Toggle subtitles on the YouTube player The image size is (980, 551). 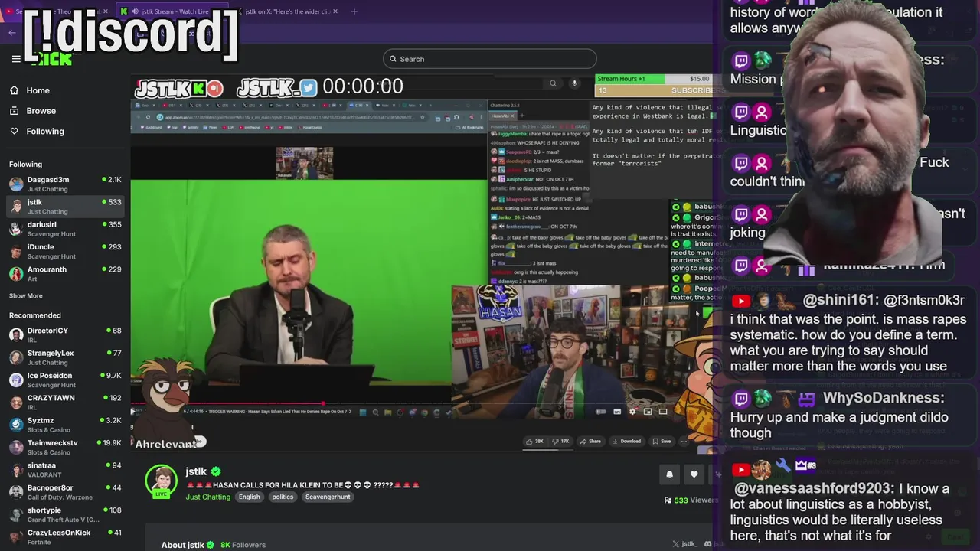(x=617, y=412)
